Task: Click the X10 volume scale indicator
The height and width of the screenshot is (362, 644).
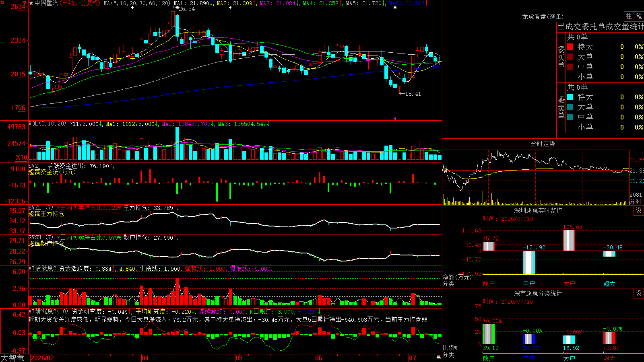Action: (x=21, y=157)
